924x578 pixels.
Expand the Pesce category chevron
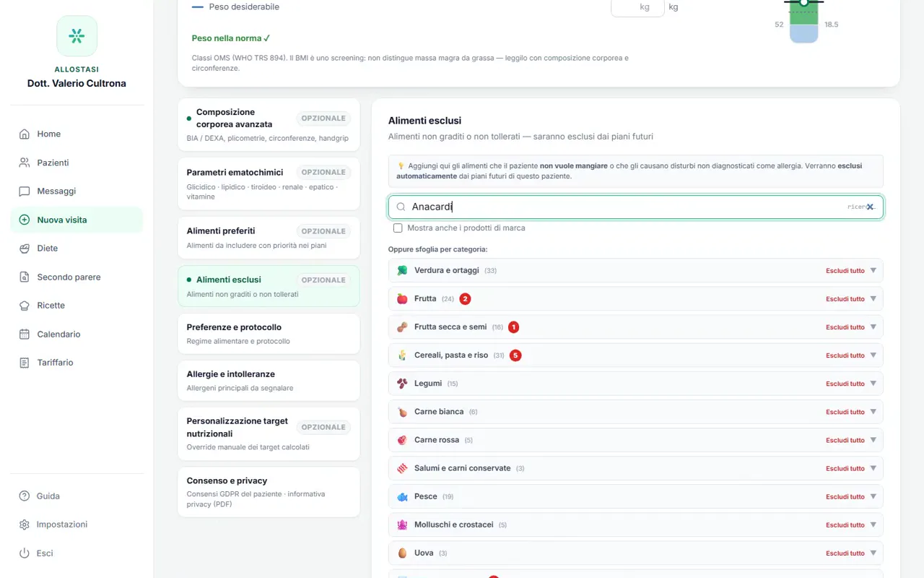click(x=873, y=496)
